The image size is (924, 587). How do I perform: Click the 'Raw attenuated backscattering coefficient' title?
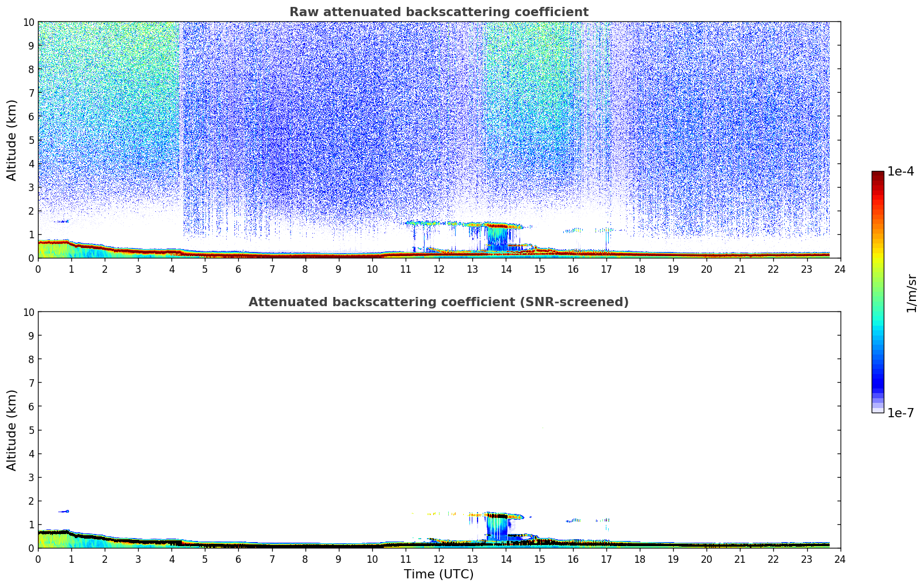438,12
